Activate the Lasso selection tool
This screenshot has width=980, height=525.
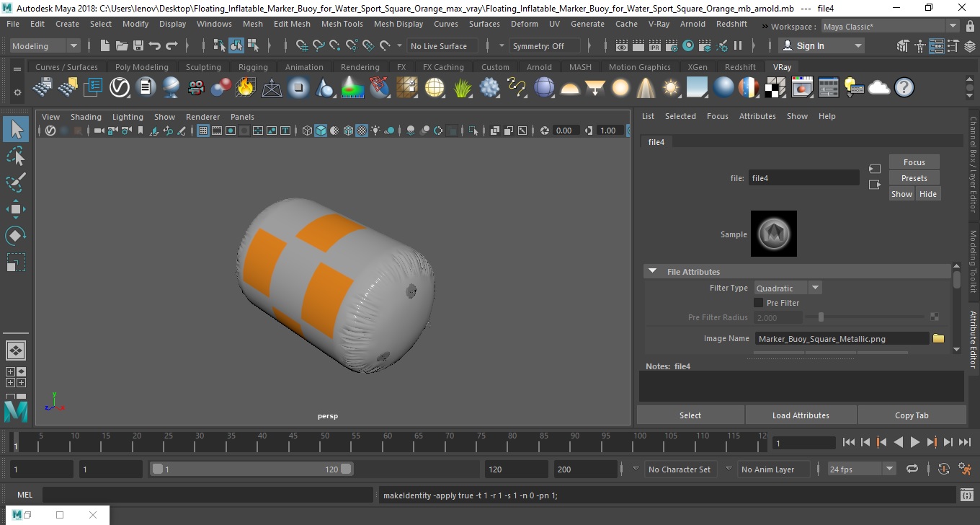16,156
